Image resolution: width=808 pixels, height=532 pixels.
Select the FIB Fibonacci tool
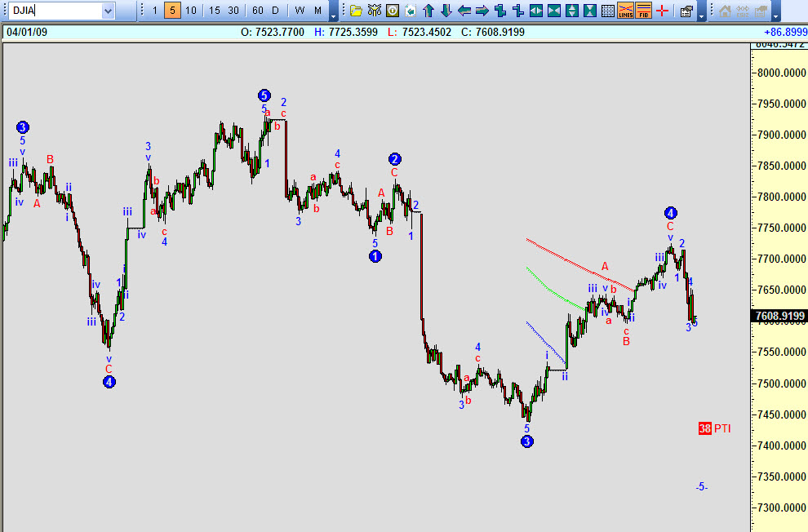(x=644, y=11)
